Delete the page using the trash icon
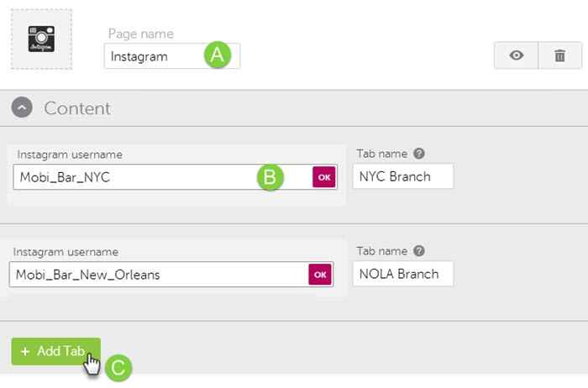588x388 pixels. click(559, 56)
